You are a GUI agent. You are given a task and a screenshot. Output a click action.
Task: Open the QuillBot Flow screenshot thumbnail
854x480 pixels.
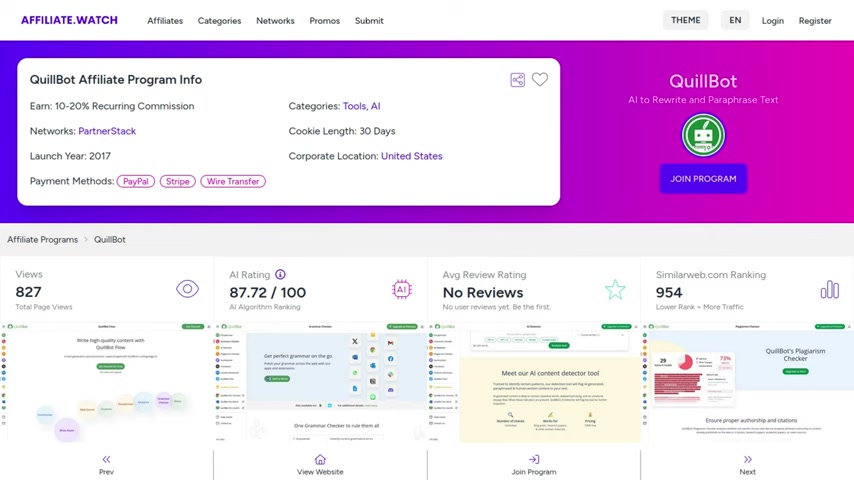tap(107, 382)
